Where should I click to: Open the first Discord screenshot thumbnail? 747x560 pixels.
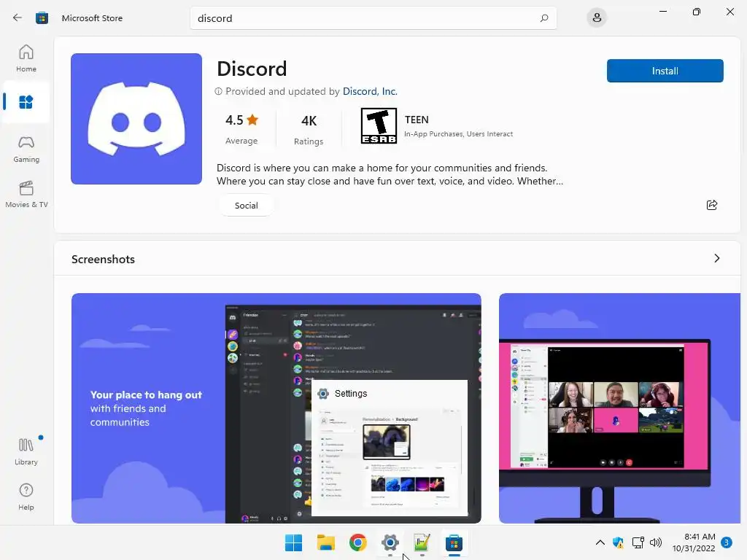click(x=276, y=408)
